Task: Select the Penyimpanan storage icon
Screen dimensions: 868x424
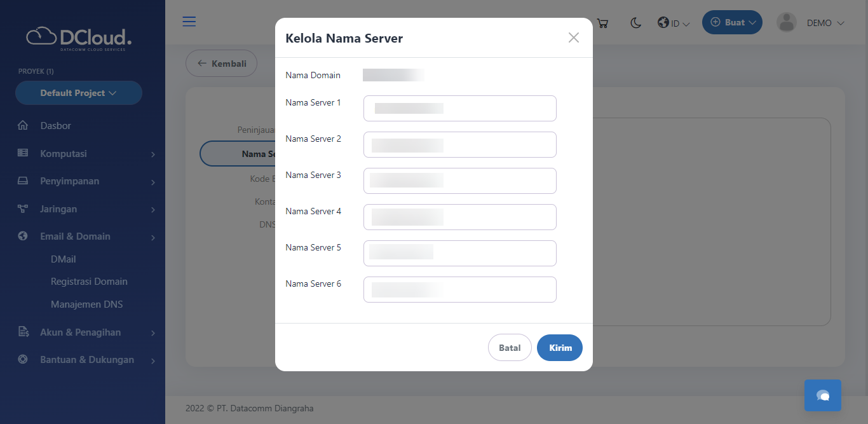Action: (22, 181)
